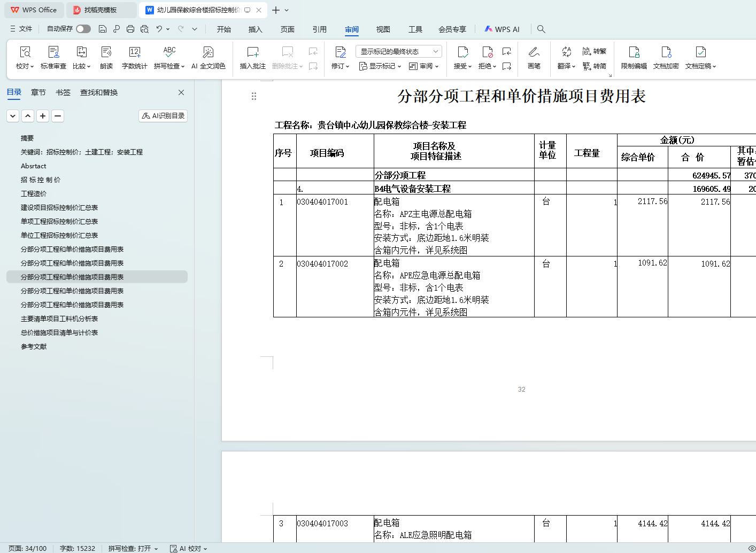Click the 文档加密 encrypt document icon
The width and height of the screenshot is (756, 553).
click(x=666, y=57)
